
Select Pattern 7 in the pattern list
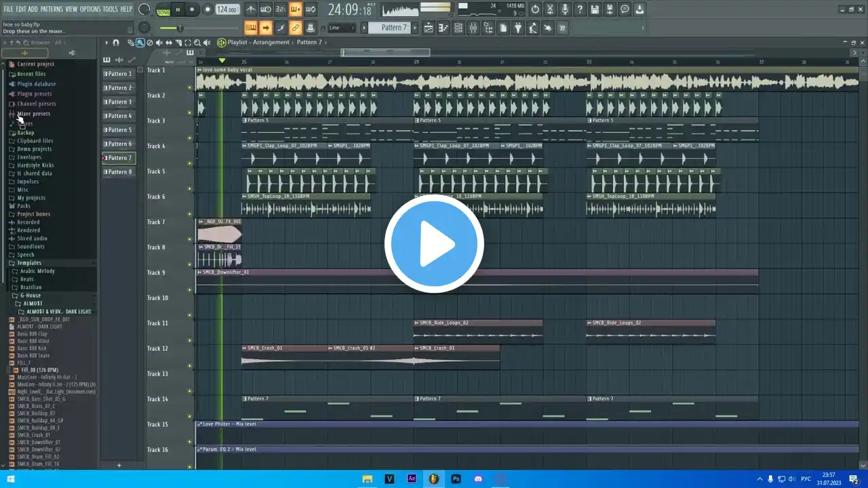tap(119, 158)
